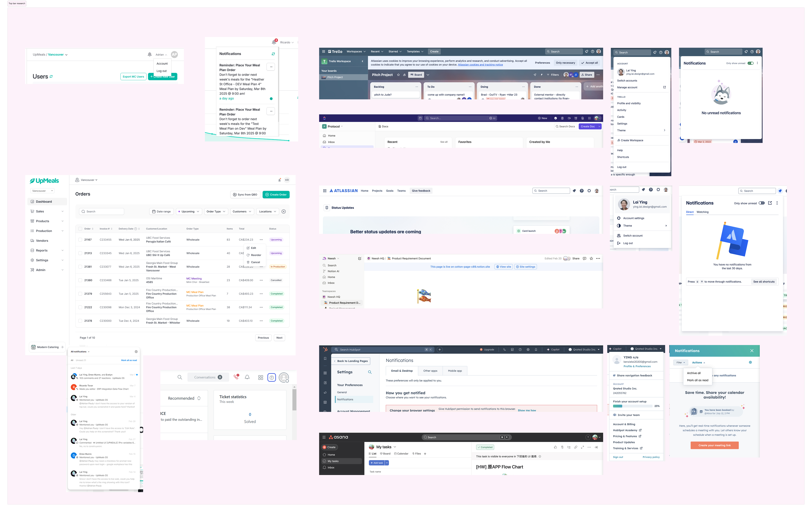Open the Recommended sort dropdown
Viewport: 812px width, 512px height.
click(184, 398)
